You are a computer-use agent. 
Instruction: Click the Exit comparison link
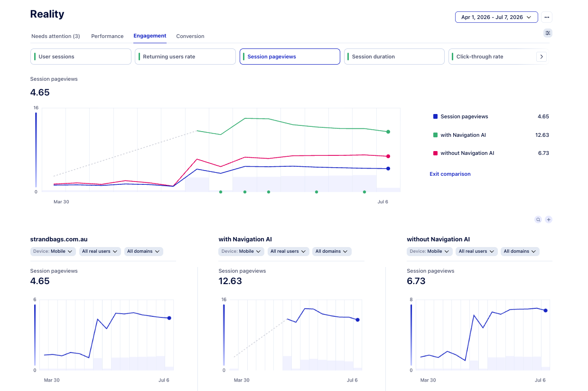click(450, 174)
